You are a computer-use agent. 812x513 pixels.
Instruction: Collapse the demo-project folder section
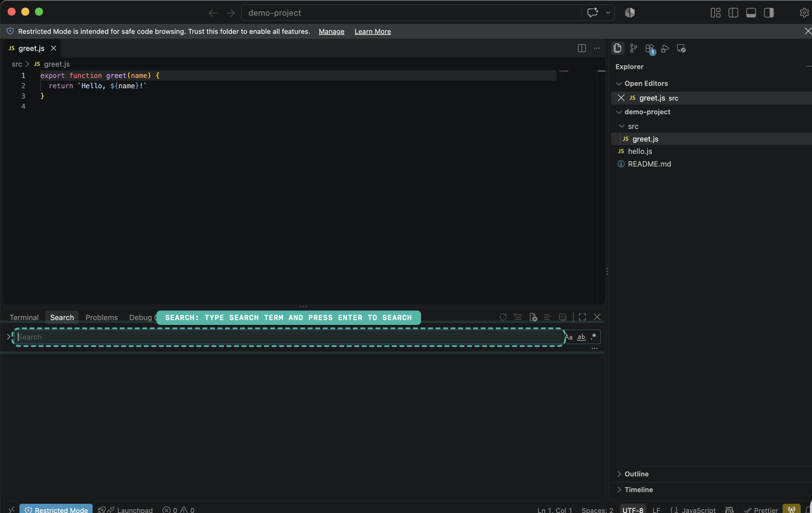tap(619, 112)
